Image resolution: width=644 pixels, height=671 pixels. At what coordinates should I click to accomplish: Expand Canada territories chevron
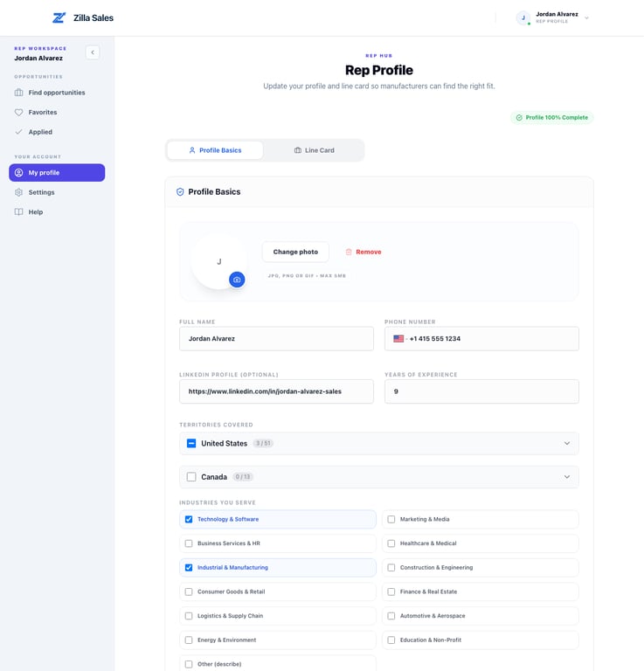[567, 477]
